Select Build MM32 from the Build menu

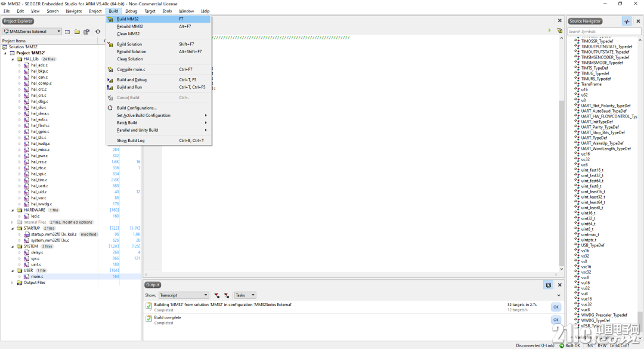pyautogui.click(x=159, y=19)
